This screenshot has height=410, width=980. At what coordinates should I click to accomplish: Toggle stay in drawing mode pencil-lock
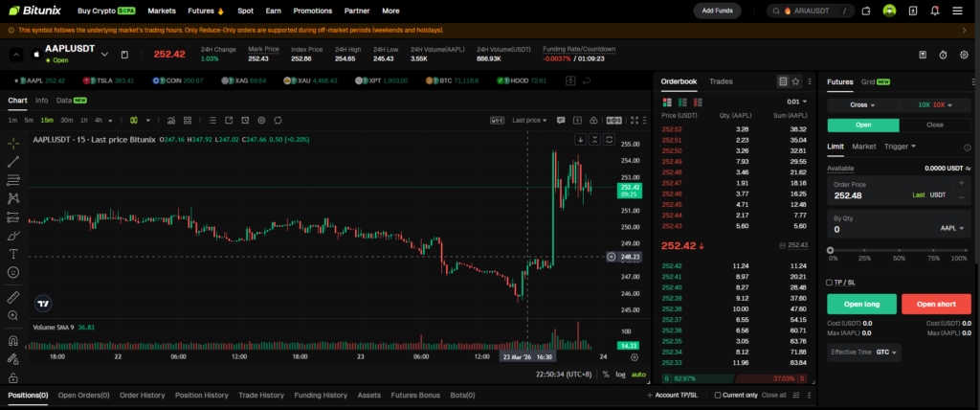coord(13,359)
